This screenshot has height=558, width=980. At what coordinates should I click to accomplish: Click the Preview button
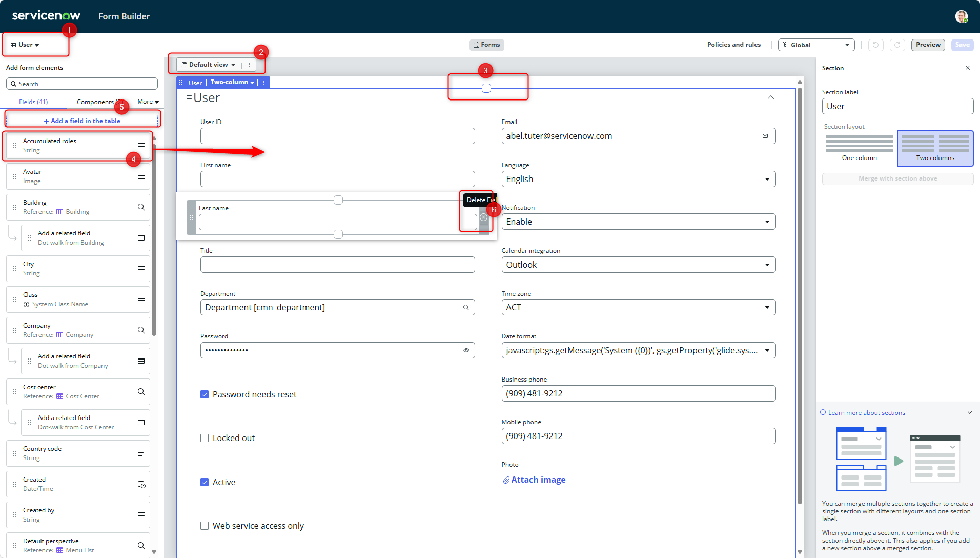(x=928, y=45)
